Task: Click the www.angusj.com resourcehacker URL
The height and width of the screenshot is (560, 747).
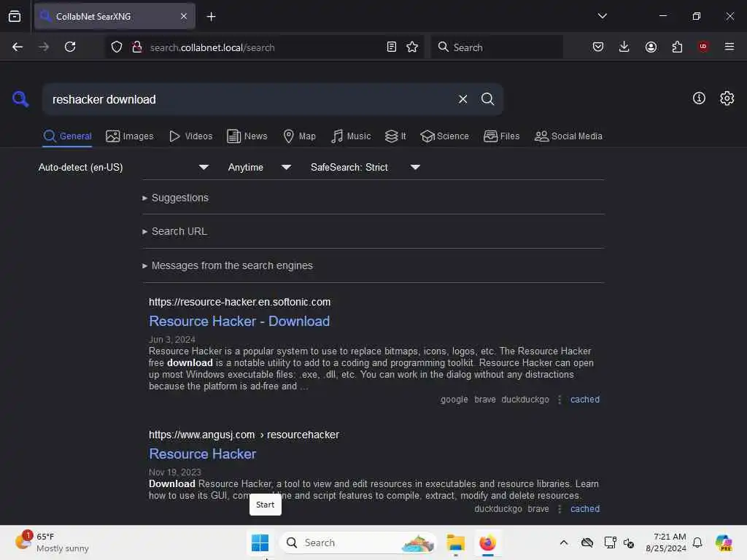Action: coord(244,435)
